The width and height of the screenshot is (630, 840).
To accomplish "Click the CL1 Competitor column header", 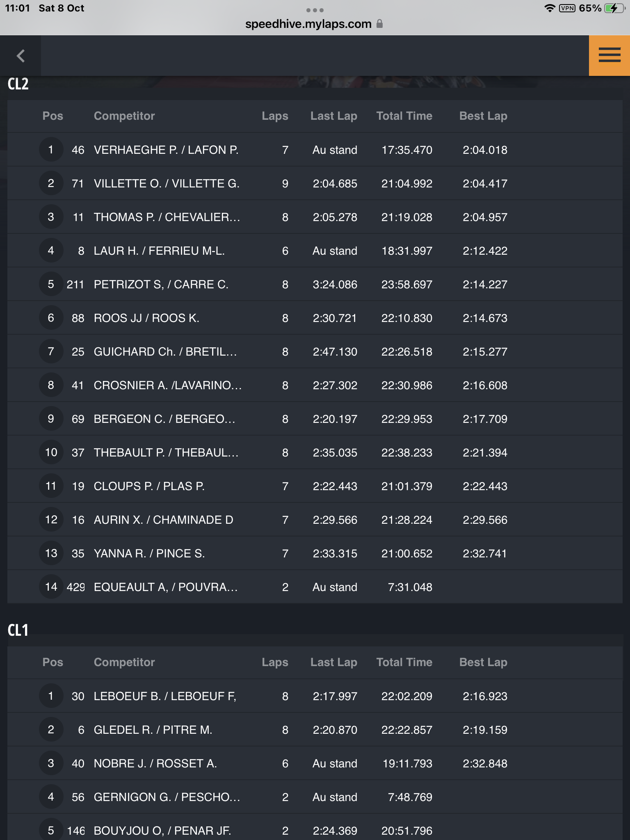I will (x=124, y=662).
